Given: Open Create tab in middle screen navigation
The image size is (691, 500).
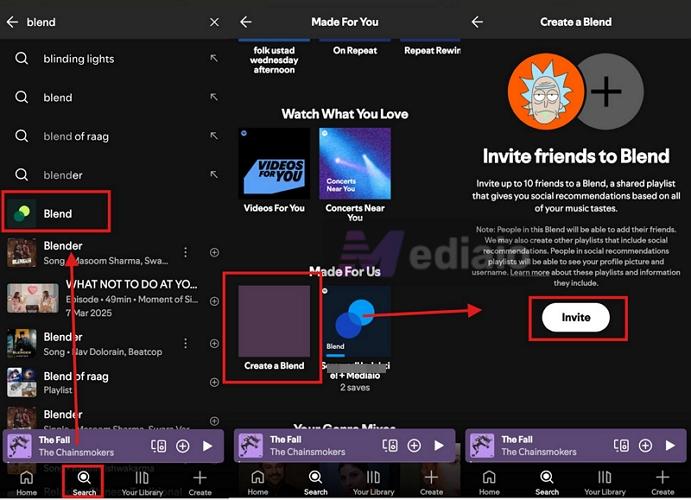Looking at the screenshot, I should click(x=431, y=482).
